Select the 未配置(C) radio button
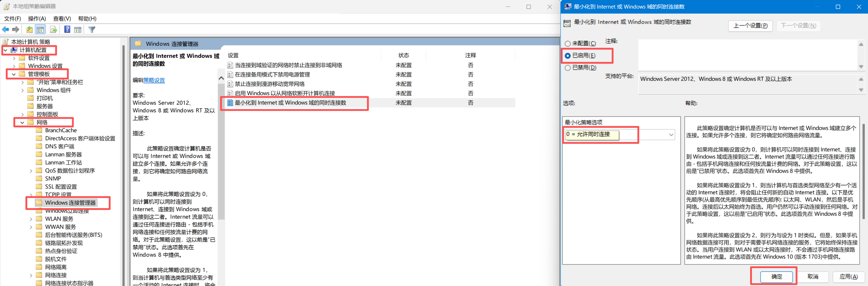Screen dimensions: 868x286 tap(568, 44)
